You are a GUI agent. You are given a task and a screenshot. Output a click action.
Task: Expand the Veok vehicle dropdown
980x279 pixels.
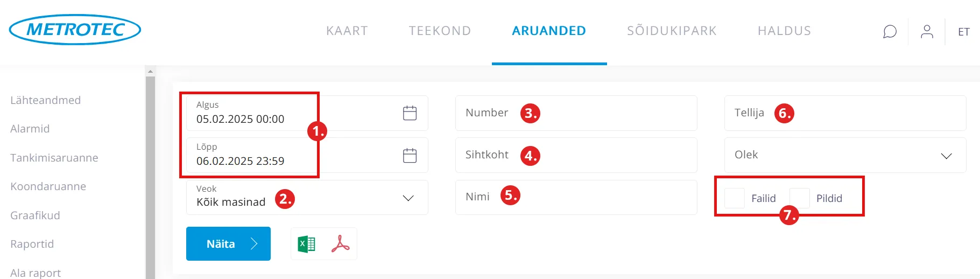408,198
